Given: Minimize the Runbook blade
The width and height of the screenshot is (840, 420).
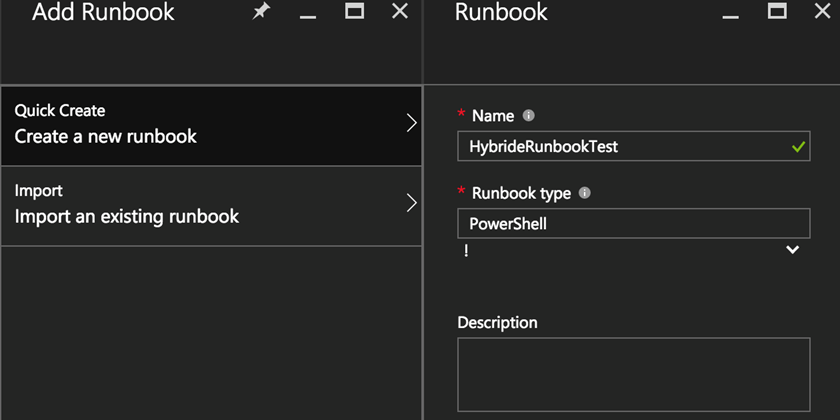Looking at the screenshot, I should pos(730,16).
